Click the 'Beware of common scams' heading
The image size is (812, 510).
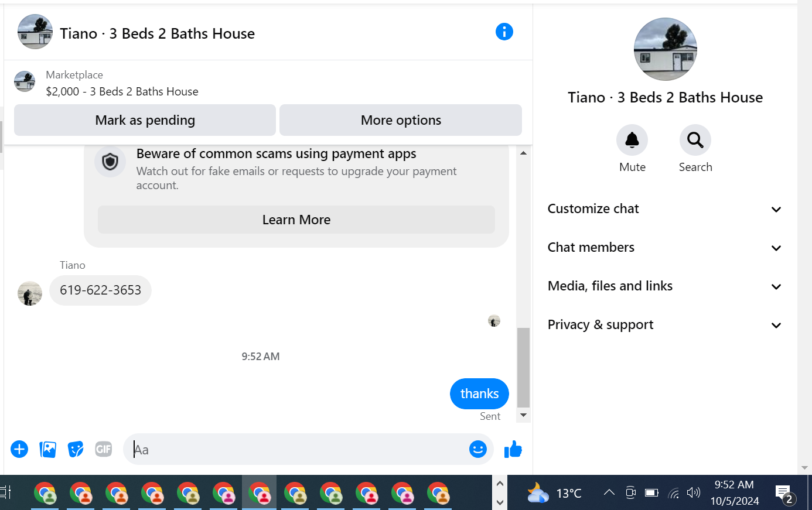[x=276, y=153]
